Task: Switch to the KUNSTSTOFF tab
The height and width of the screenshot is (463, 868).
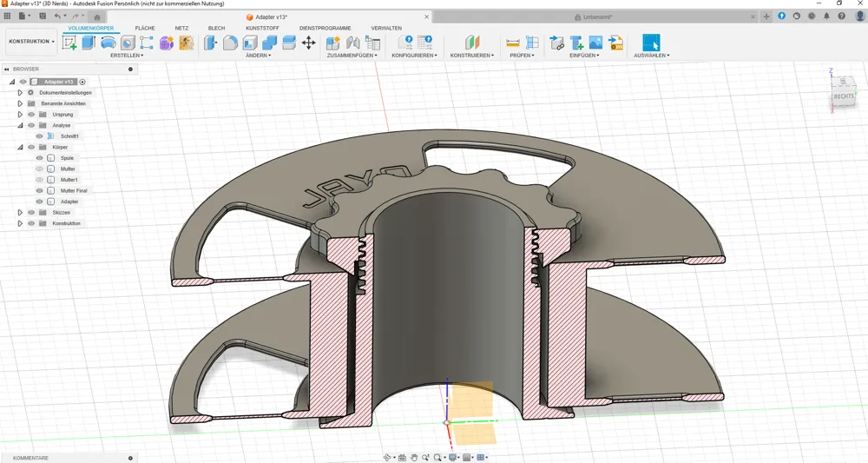Action: [262, 29]
